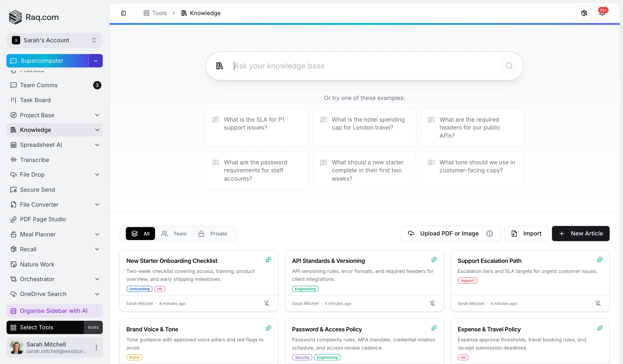
Task: Click the Team Comms unread badge 3
Action: click(x=97, y=85)
